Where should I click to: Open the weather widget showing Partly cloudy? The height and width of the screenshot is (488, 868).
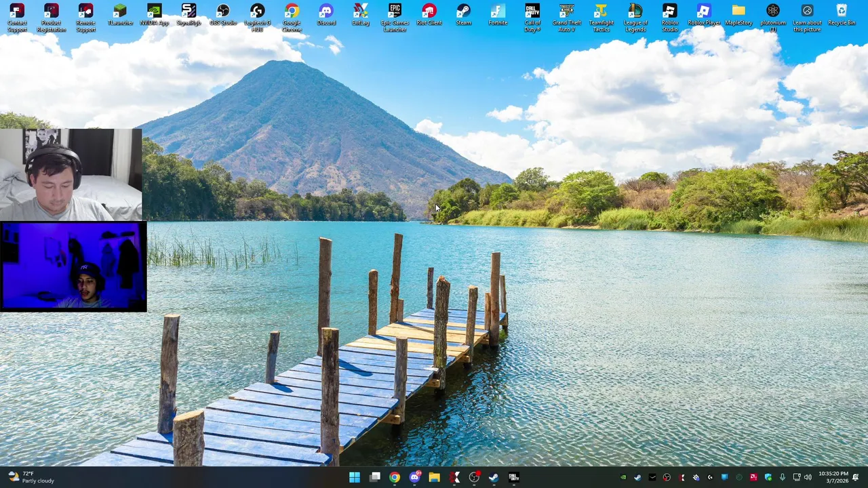(31, 478)
